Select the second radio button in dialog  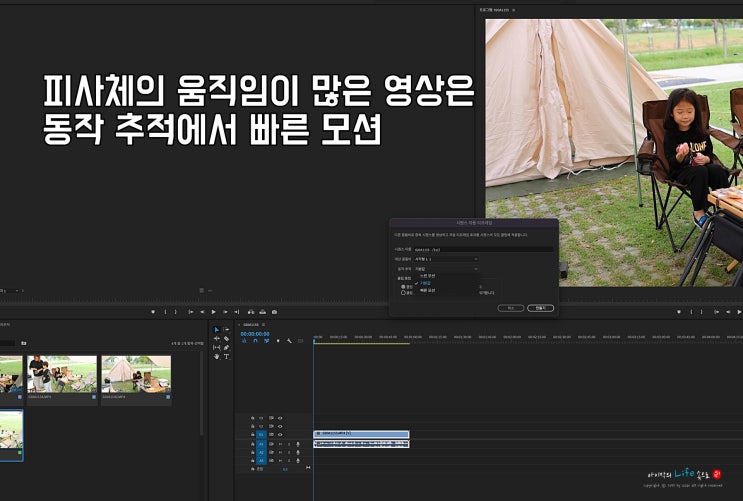tap(403, 292)
